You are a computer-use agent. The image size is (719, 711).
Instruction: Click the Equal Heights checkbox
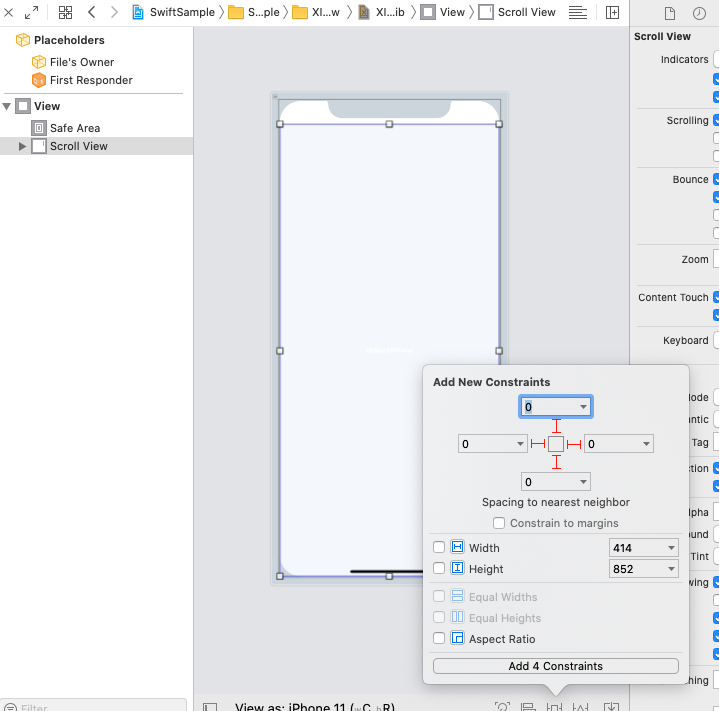[439, 617]
